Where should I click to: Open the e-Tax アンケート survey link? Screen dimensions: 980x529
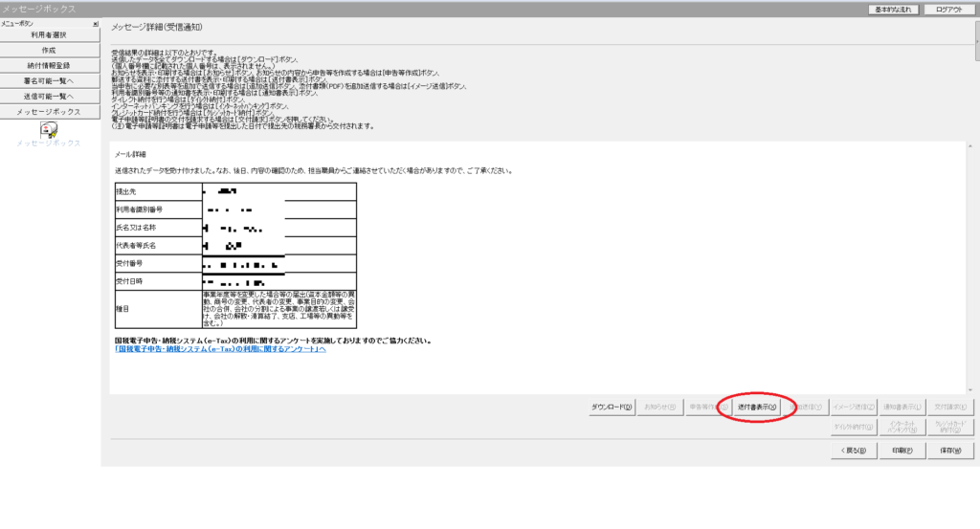point(220,349)
